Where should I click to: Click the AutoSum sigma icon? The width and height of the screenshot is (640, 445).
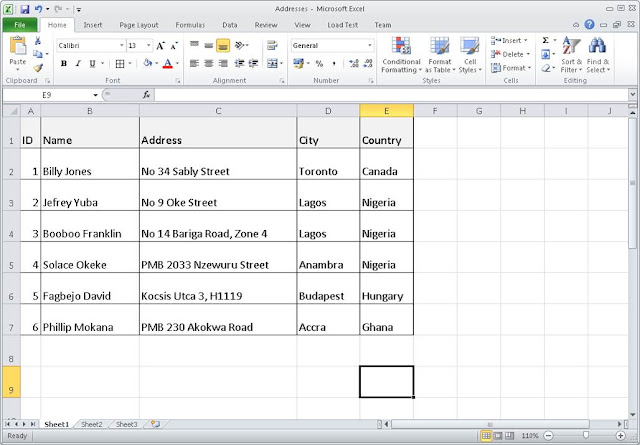[x=545, y=40]
